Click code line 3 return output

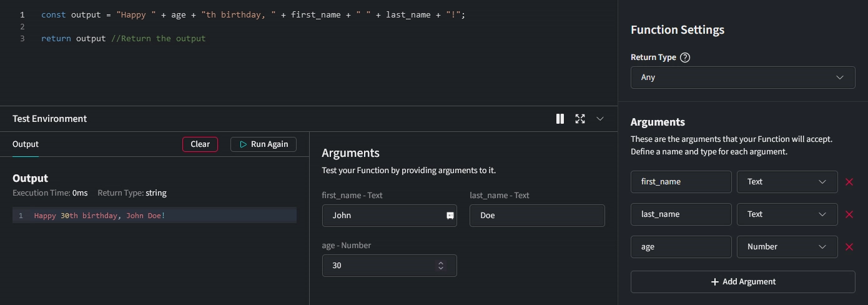[123, 39]
